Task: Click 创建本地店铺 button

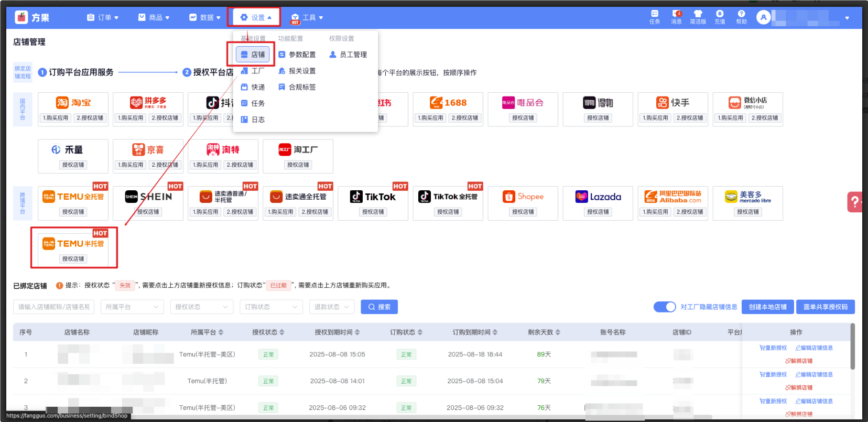Action: 767,307
